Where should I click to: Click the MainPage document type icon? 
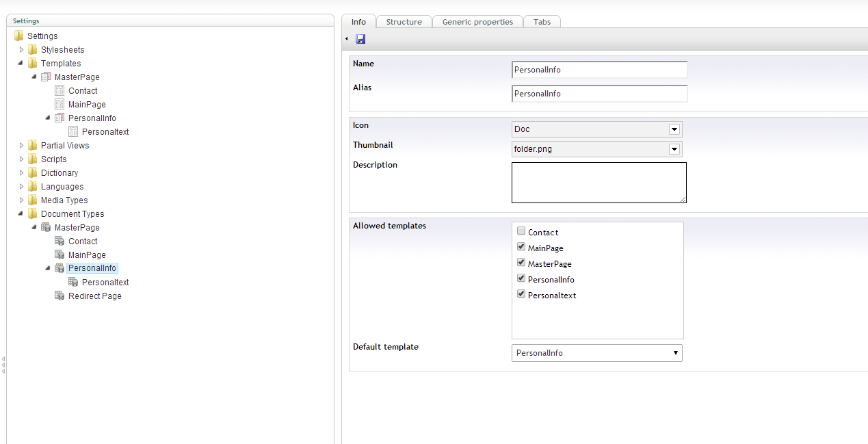coord(60,254)
